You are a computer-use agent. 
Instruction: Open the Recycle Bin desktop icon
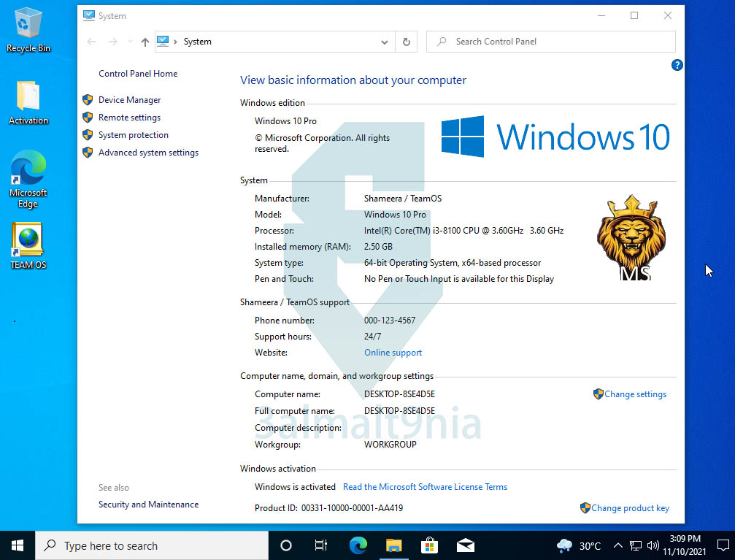(x=28, y=30)
